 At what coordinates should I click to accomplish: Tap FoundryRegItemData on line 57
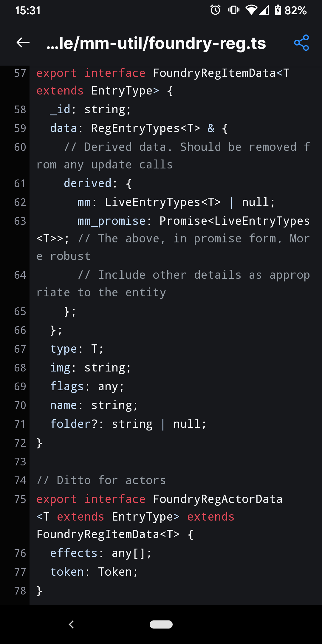pyautogui.click(x=215, y=73)
